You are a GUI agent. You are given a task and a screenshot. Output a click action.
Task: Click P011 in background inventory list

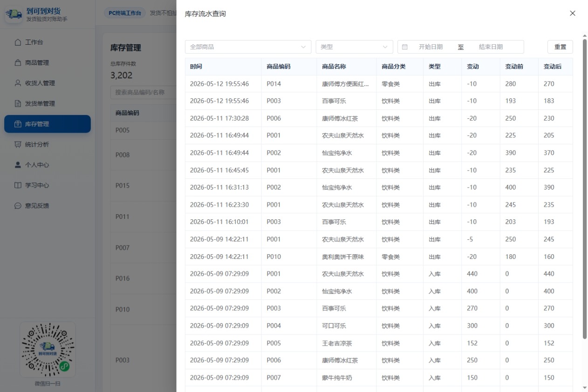click(x=123, y=216)
